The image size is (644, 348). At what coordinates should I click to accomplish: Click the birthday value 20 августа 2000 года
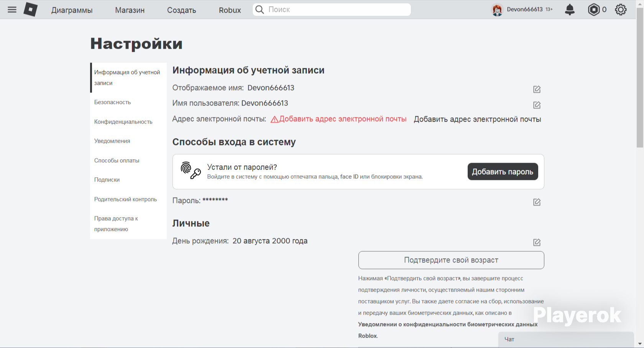coord(270,241)
